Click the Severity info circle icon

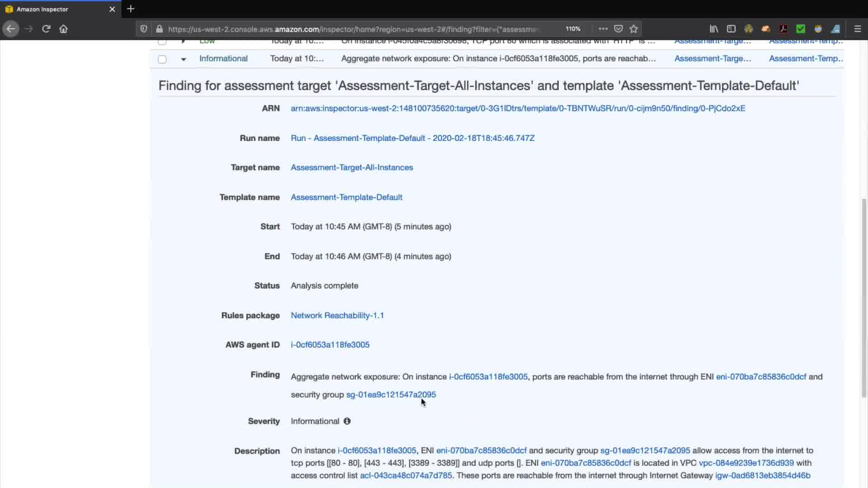pos(347,421)
